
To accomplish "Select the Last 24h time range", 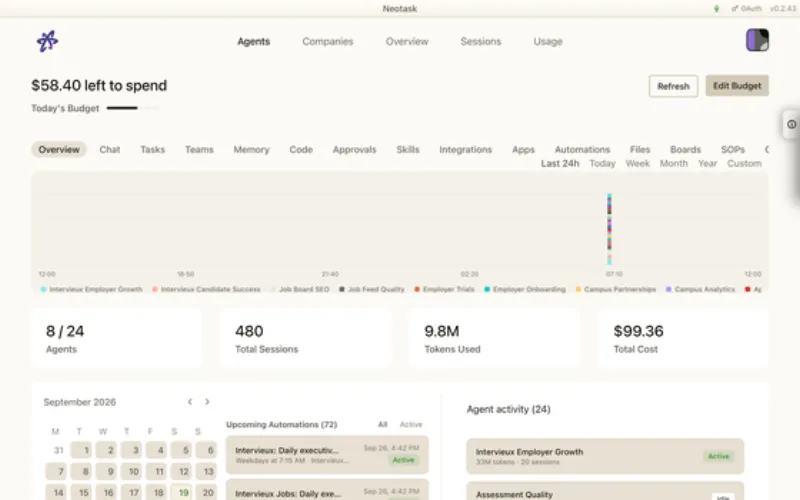I will pos(560,163).
